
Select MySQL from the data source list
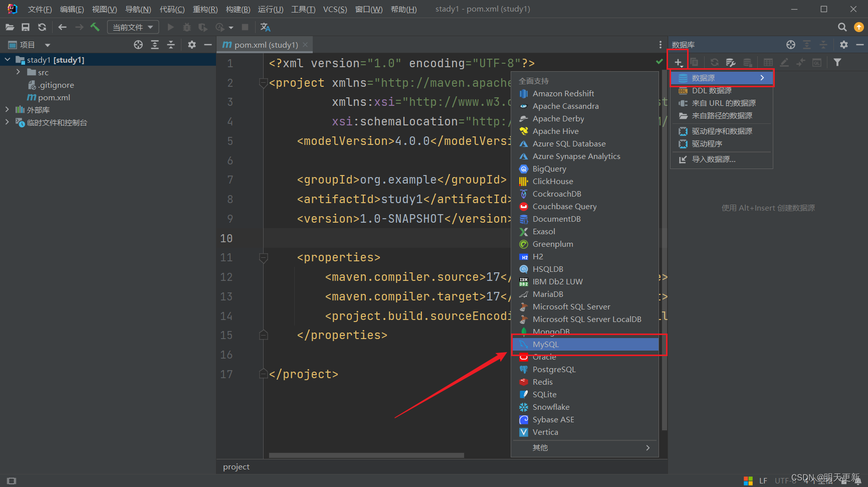(585, 344)
